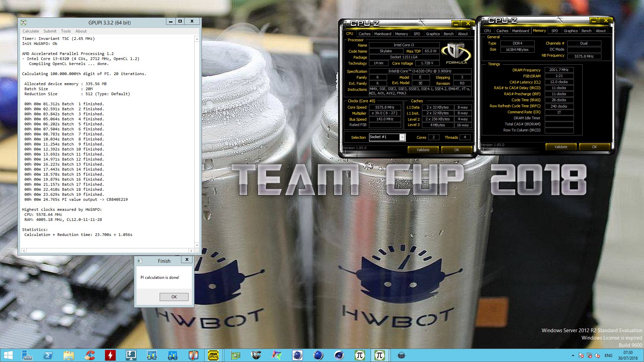Open Action Center flag tray icon
This screenshot has width=644, height=362.
581,356
